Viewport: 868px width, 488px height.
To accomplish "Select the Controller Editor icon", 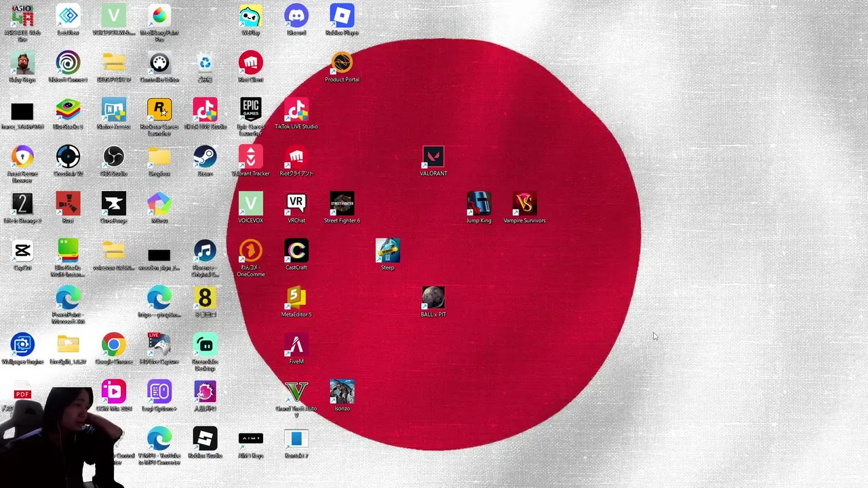I will coord(159,63).
